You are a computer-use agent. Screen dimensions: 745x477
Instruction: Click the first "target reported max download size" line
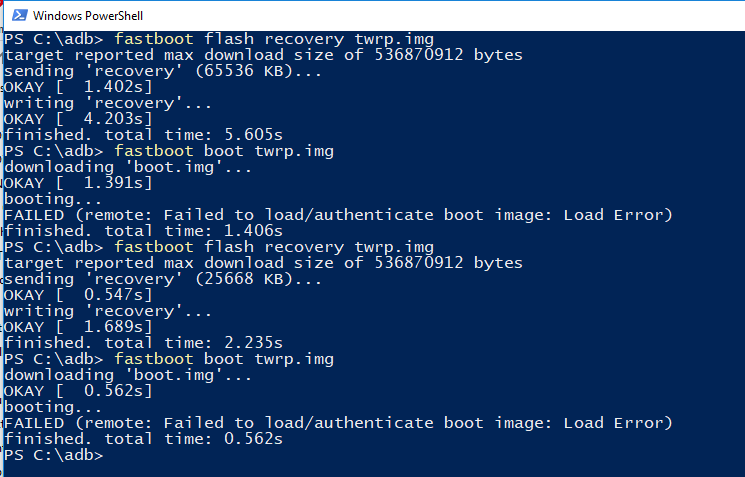click(263, 55)
